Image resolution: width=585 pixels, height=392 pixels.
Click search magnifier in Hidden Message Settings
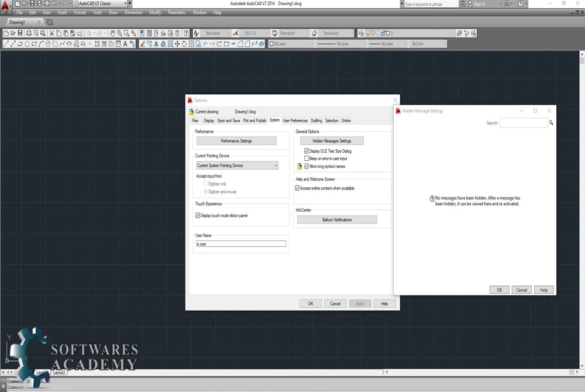551,123
